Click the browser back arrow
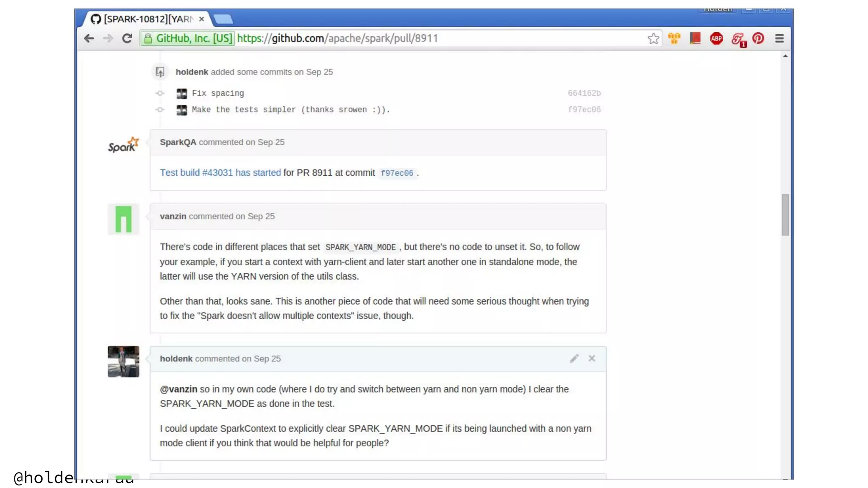868x488 pixels. coord(89,39)
